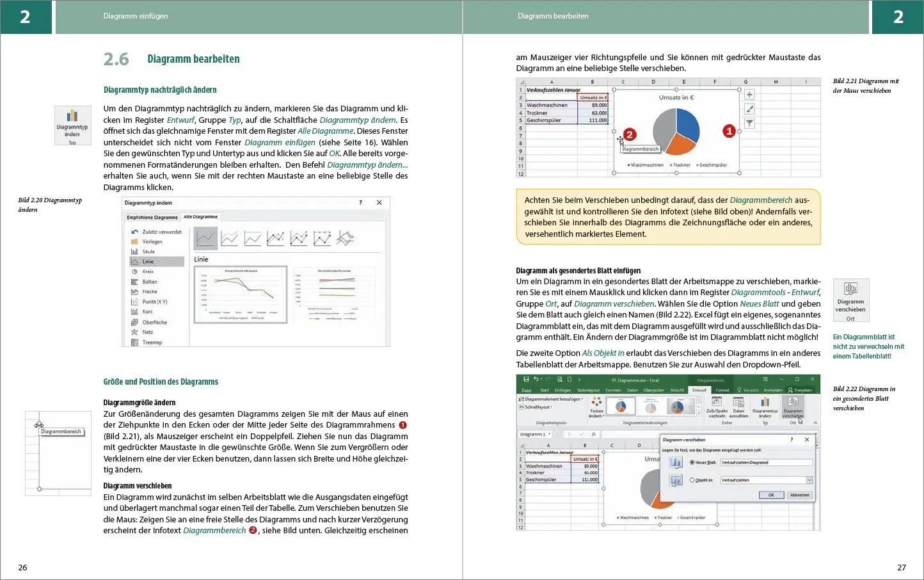Click the green plus chart elements button
Viewport: 924px width, 580px height.
point(749,95)
